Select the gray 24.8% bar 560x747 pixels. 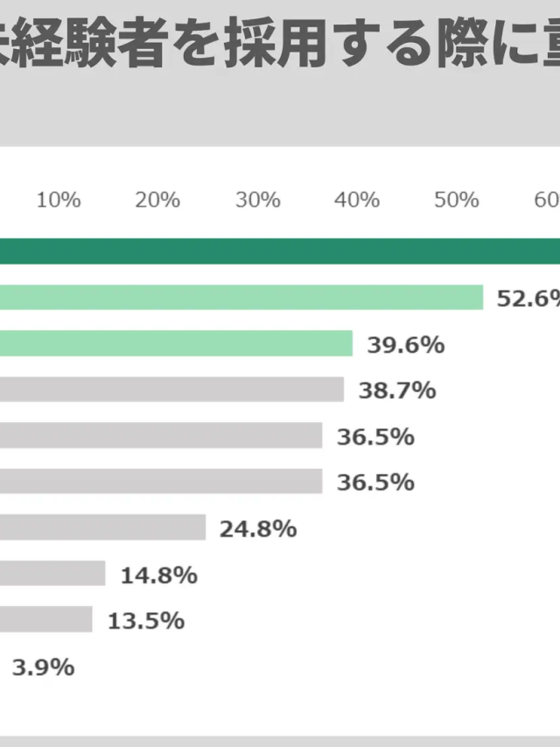click(x=102, y=527)
